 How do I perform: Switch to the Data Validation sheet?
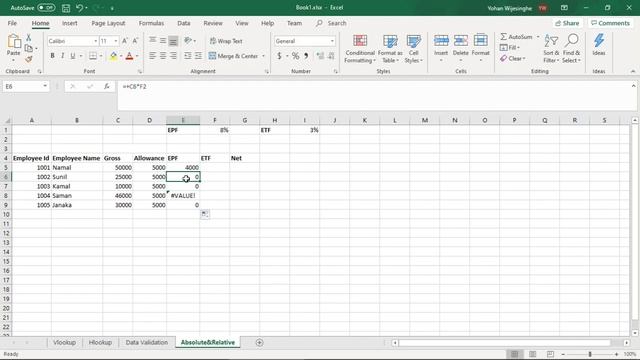tap(147, 342)
